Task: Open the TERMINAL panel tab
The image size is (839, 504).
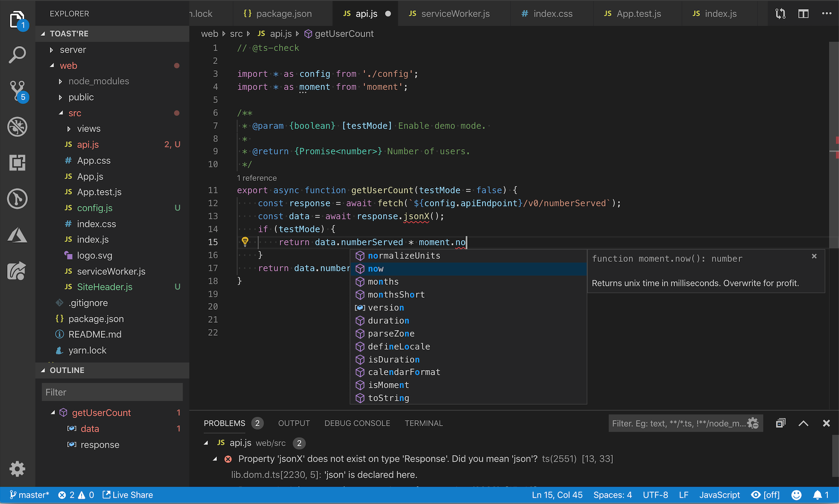Action: coord(423,423)
